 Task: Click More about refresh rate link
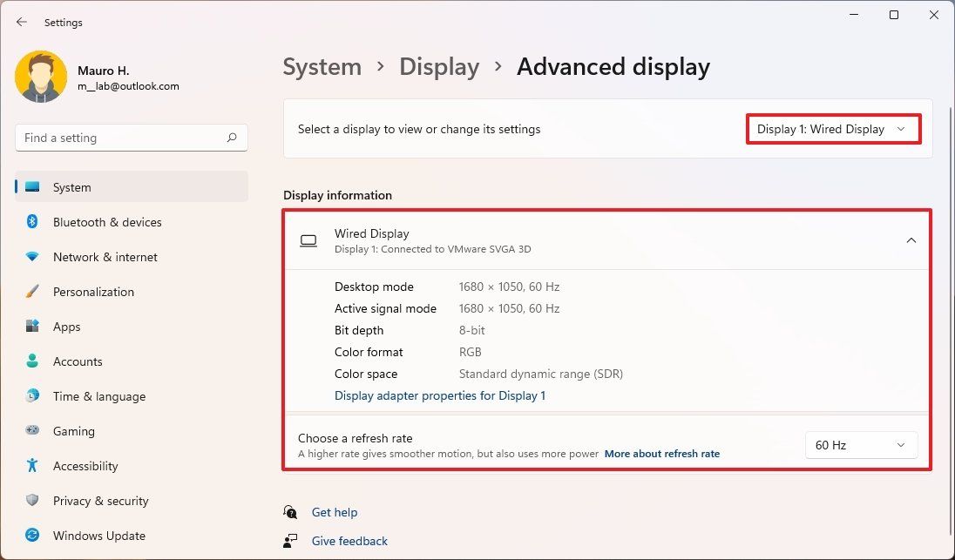(662, 453)
